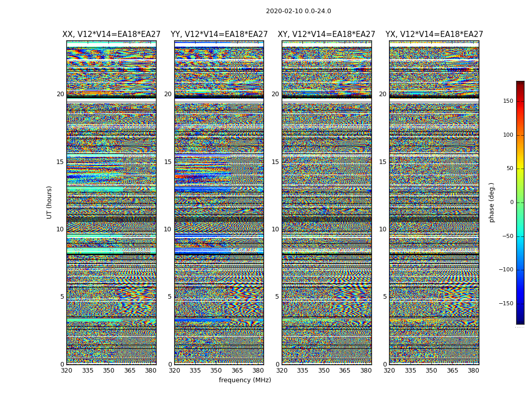This screenshot has height=405, width=532.
Task: Select the YY panel title
Action: 219,34
